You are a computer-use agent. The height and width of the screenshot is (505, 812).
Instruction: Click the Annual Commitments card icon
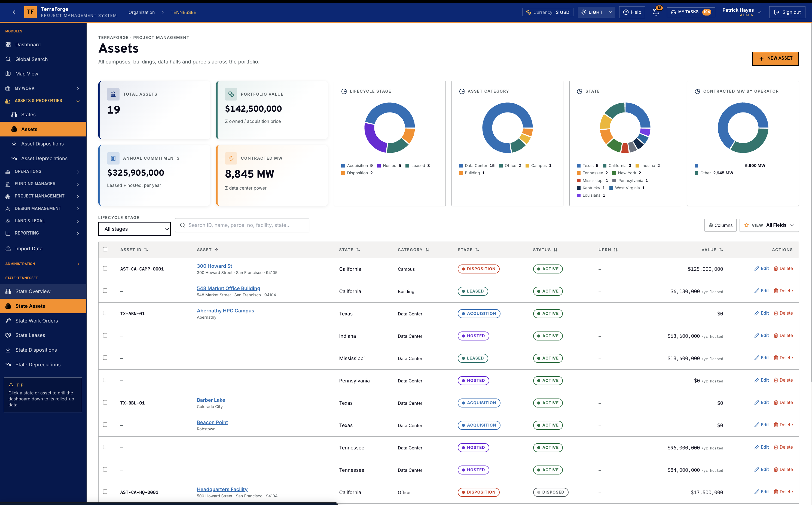click(x=113, y=158)
